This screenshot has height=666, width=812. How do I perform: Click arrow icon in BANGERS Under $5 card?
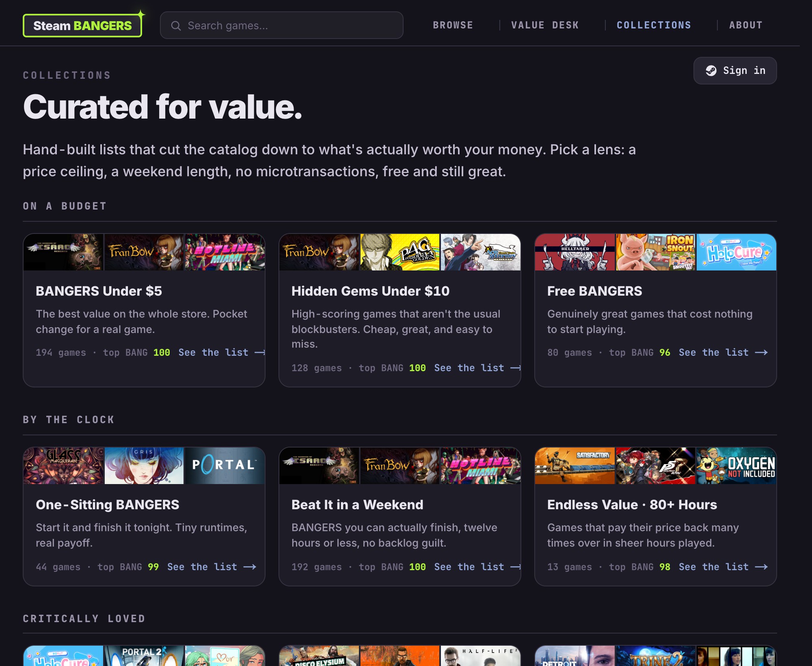tap(260, 352)
